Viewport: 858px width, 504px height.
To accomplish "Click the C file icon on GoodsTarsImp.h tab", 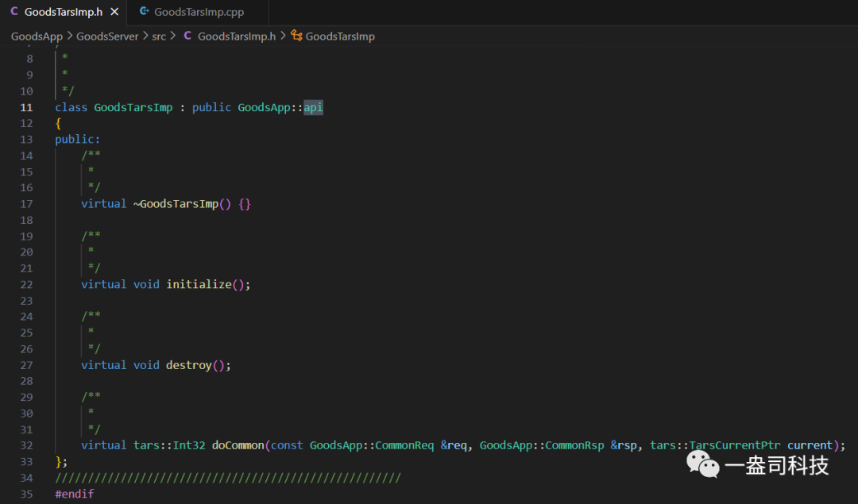I will (x=14, y=11).
